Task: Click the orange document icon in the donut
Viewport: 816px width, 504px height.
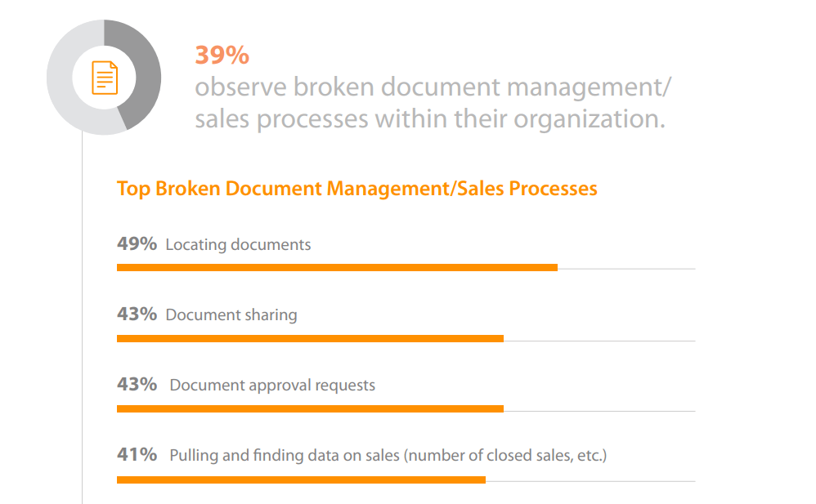Action: pyautogui.click(x=104, y=78)
